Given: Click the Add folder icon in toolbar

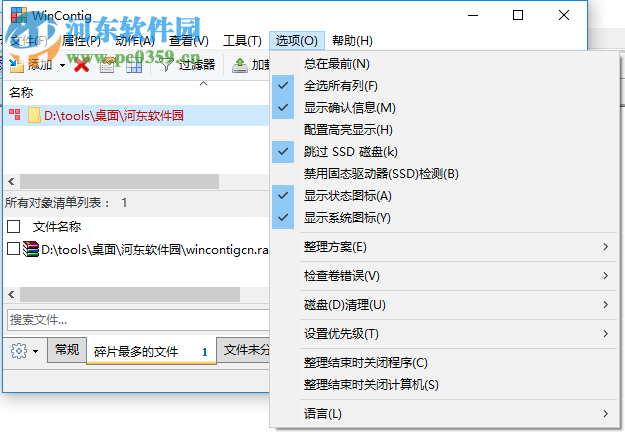Looking at the screenshot, I should (x=17, y=65).
